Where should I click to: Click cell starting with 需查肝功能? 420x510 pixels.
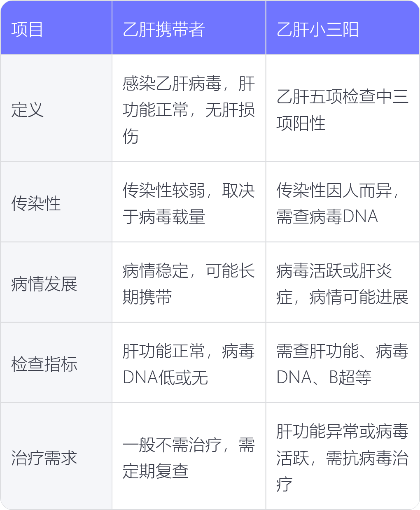click(343, 363)
